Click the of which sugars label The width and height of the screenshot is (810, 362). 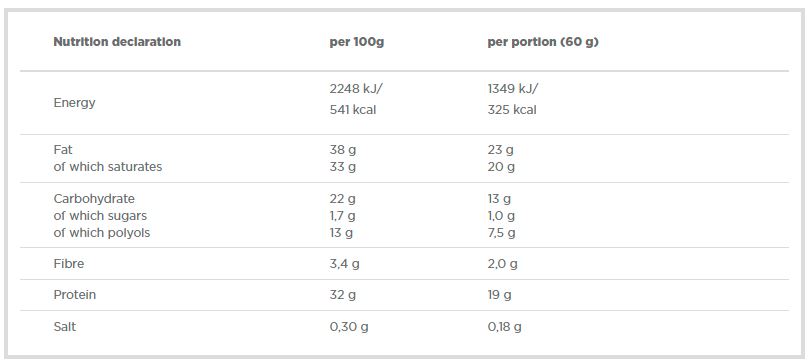(100, 216)
